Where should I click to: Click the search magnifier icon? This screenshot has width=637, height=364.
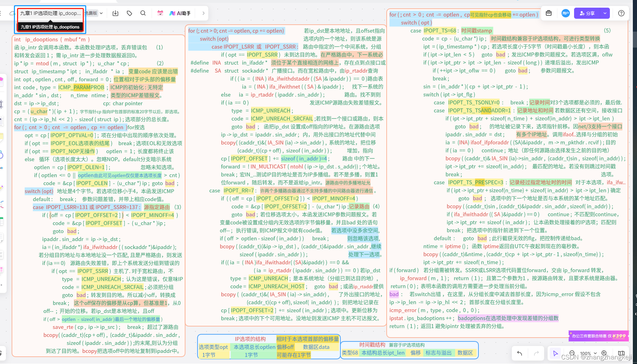(x=143, y=13)
